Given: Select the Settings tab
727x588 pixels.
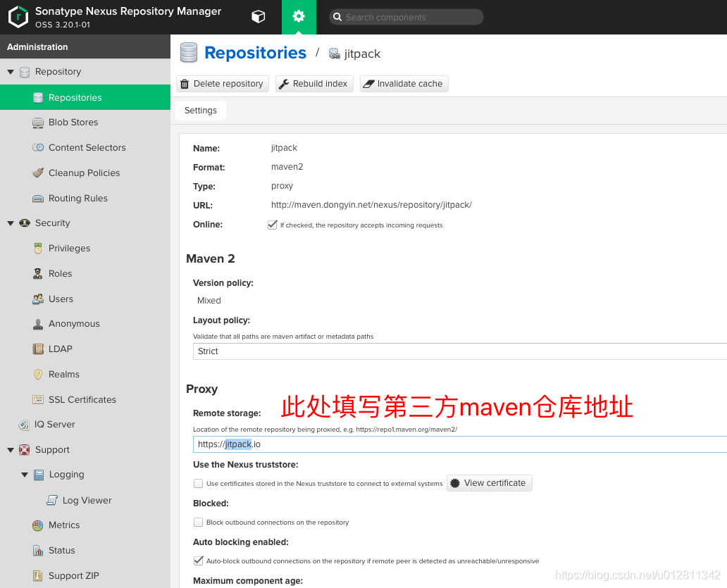Looking at the screenshot, I should [x=201, y=111].
